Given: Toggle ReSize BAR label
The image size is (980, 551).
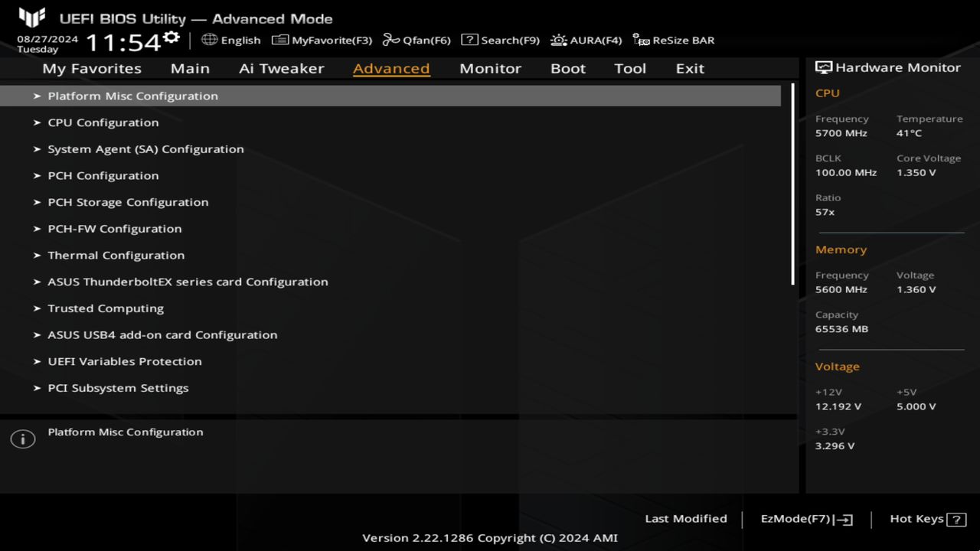Looking at the screenshot, I should [684, 41].
